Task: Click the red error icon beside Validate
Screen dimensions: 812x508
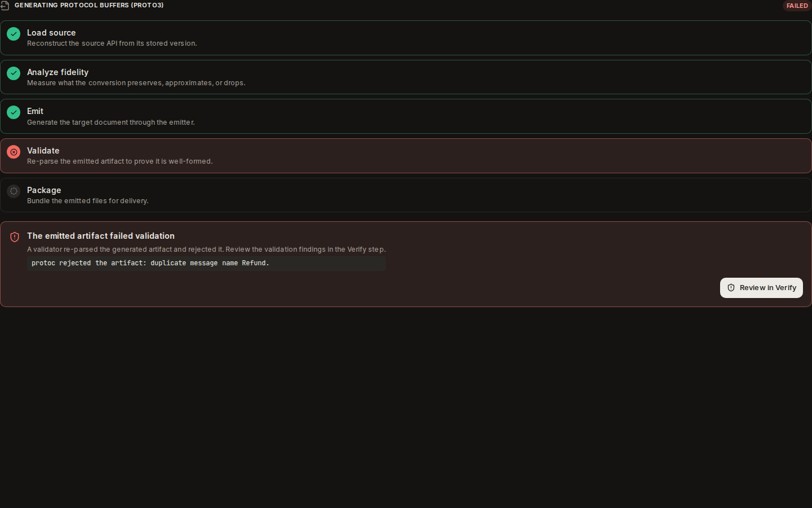Action: click(14, 152)
